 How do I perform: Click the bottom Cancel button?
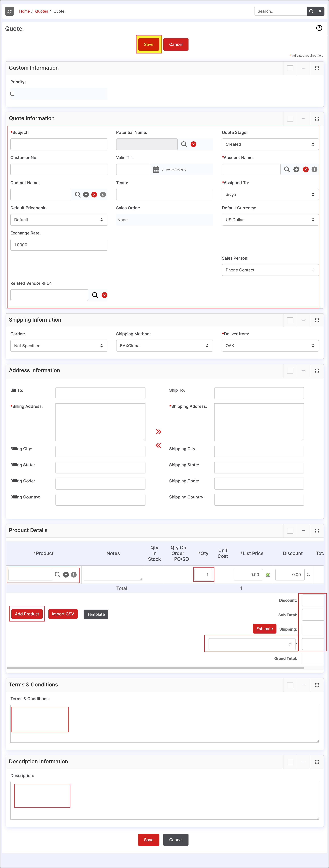click(176, 840)
